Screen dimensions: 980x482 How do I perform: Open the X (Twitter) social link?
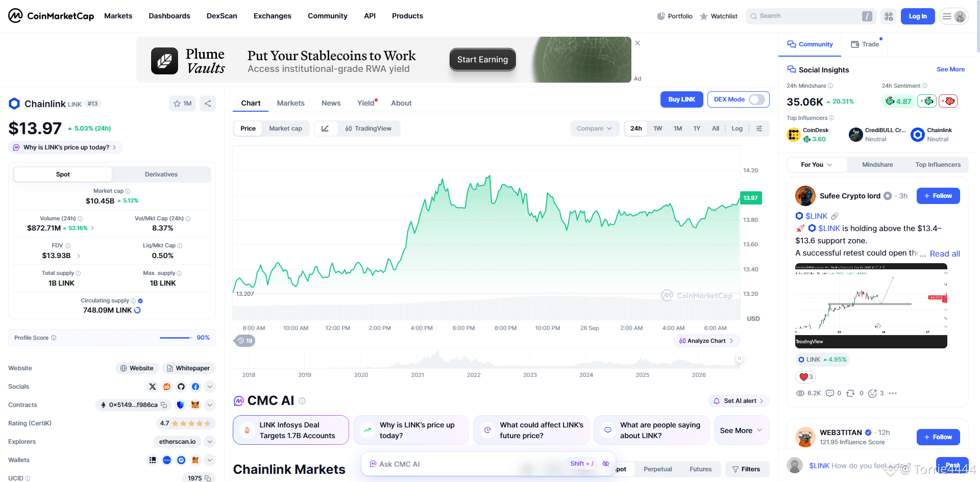coord(152,387)
